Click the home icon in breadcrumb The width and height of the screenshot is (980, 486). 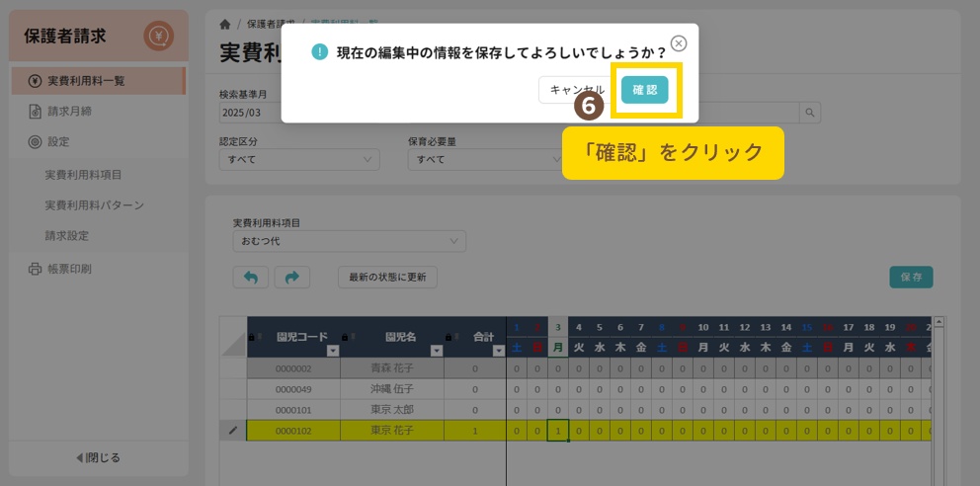(x=225, y=23)
